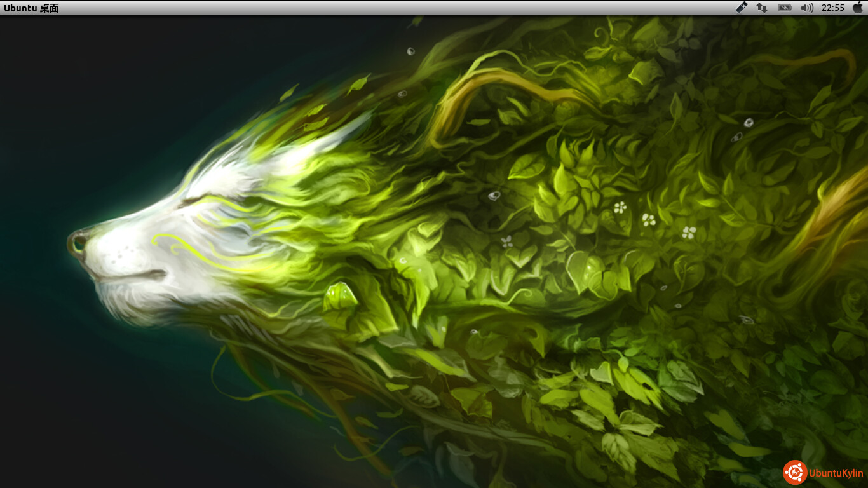Open the network up/down arrows indicator
The width and height of the screenshot is (868, 488).
tap(761, 8)
